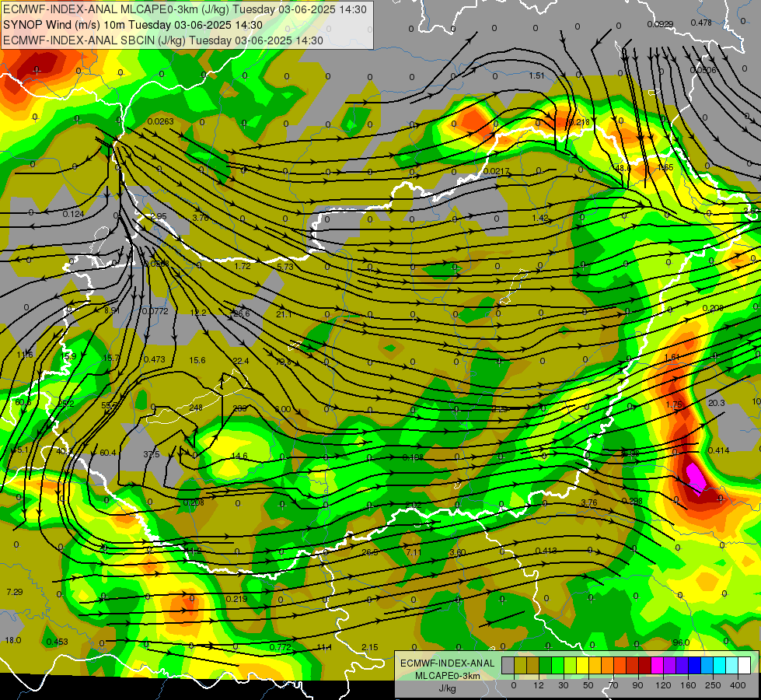This screenshot has height=700, width=761.
Task: Click the map value 0.414
Action: coord(719,450)
